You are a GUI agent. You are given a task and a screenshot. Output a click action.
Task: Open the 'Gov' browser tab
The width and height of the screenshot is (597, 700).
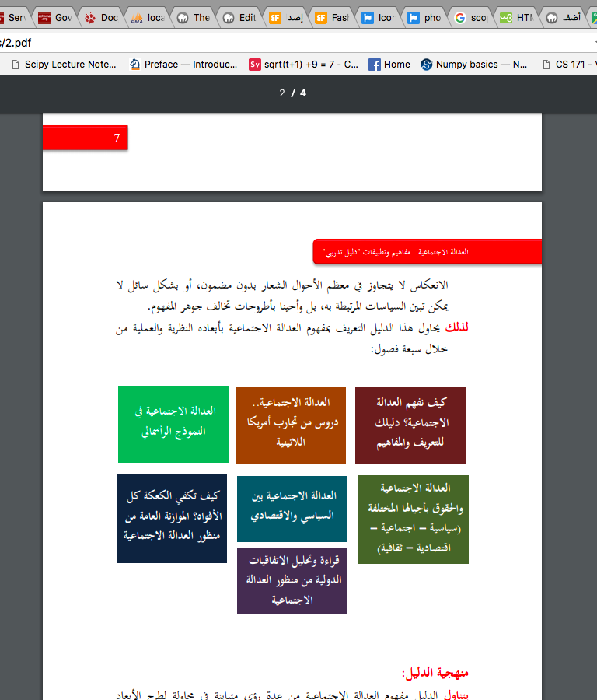coord(56,17)
